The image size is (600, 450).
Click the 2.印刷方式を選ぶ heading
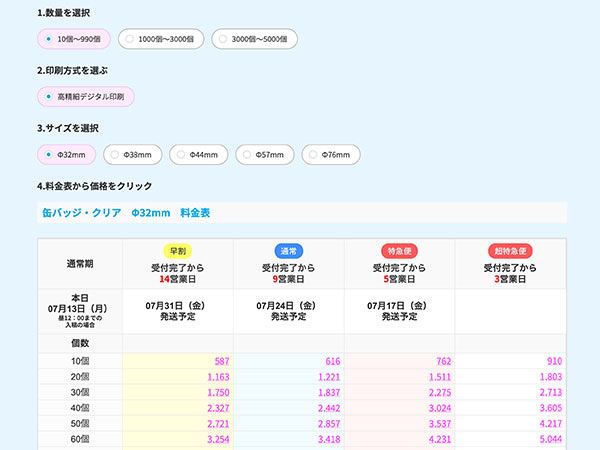tap(72, 71)
